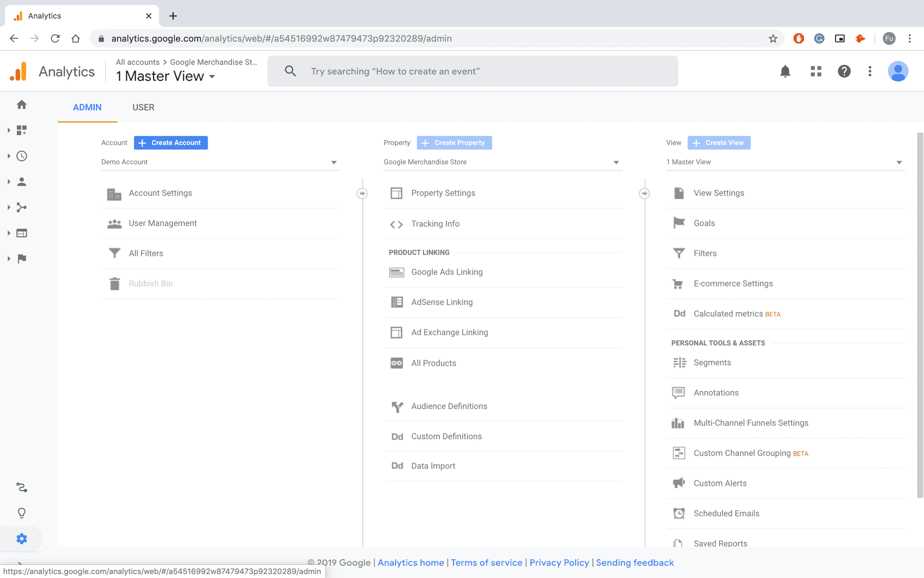Click the search magnifier icon
924x578 pixels.
[291, 71]
